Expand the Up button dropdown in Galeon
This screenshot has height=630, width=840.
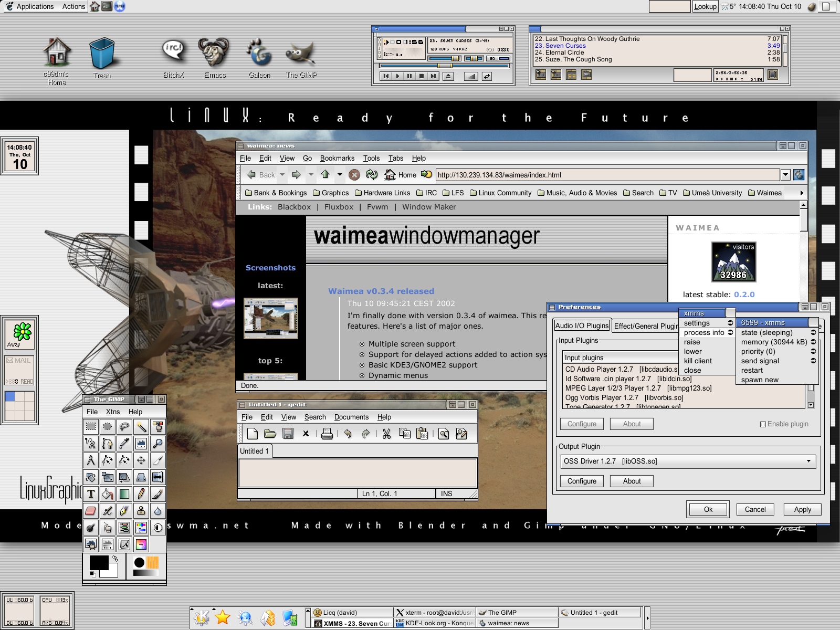(x=340, y=175)
